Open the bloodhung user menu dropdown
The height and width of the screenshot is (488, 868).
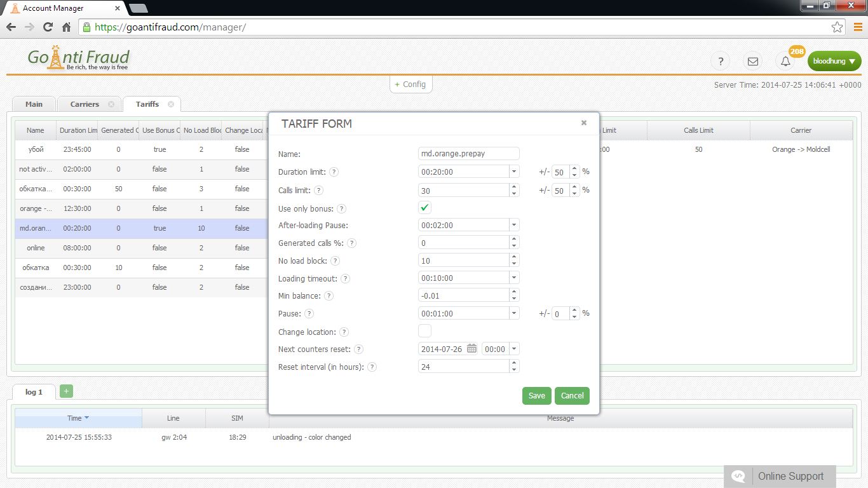(x=834, y=62)
